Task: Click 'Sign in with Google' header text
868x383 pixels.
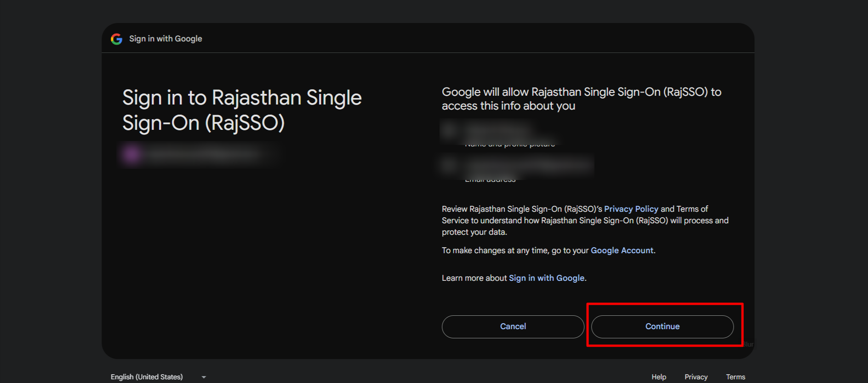Action: (166, 39)
